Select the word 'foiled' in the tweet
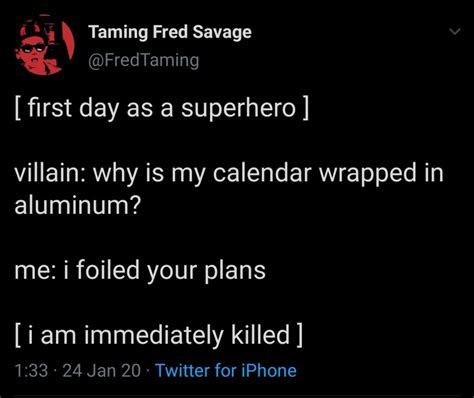Viewport: 474px width, 398px height. pyautogui.click(x=108, y=270)
